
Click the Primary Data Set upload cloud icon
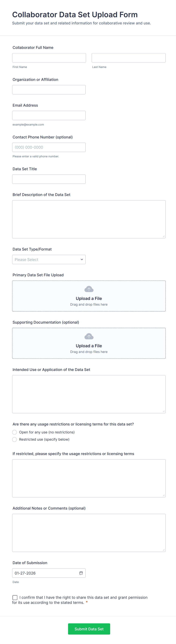pos(89,289)
